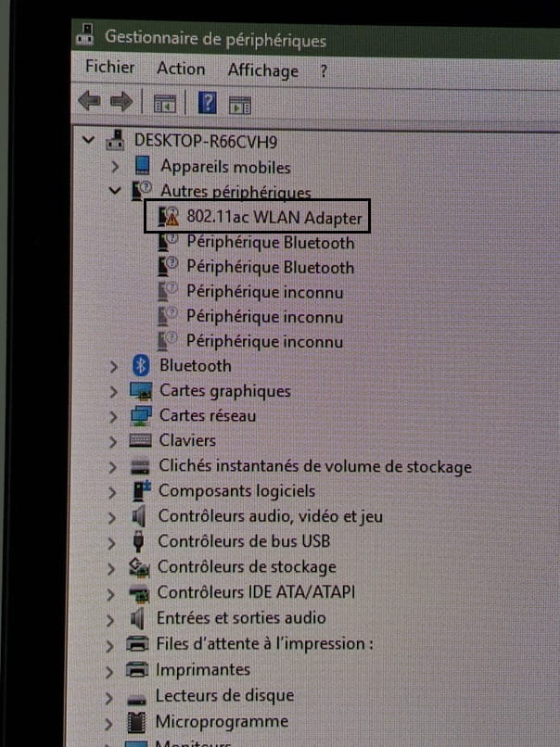
Task: Open the Fichier menu
Action: (x=109, y=67)
